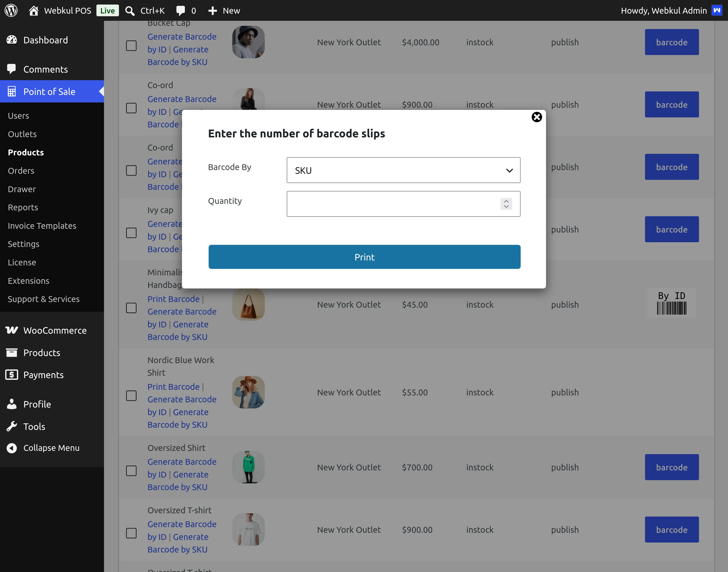Image resolution: width=728 pixels, height=572 pixels.
Task: Open the Barcode By dropdown
Action: click(403, 170)
